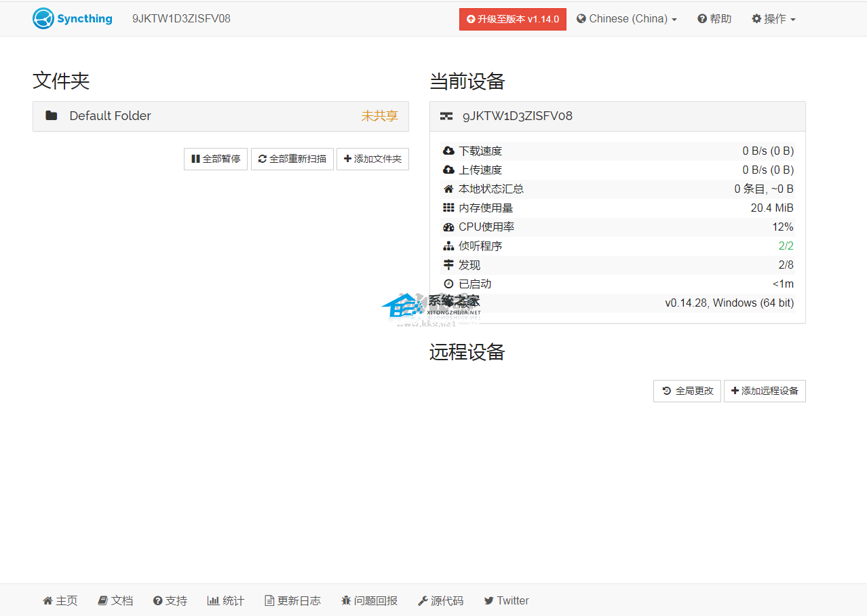Click the signpost icon beside 发现
The width and height of the screenshot is (867, 616).
(448, 265)
